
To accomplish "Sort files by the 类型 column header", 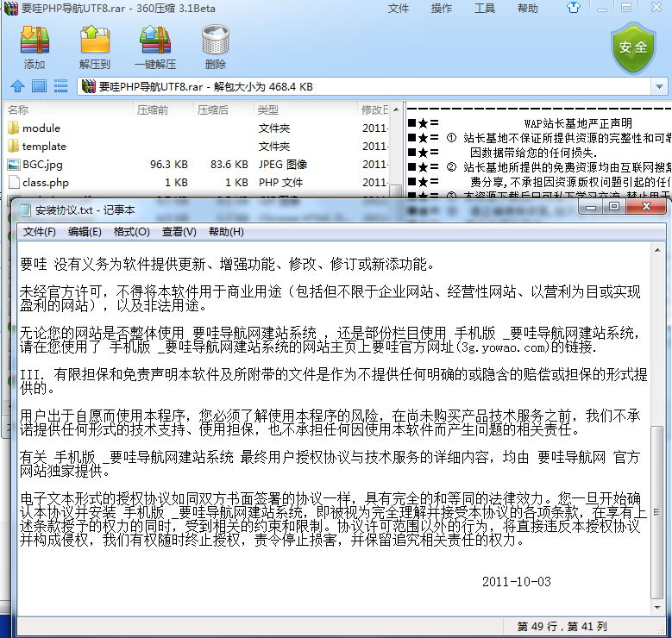I will pyautogui.click(x=267, y=110).
